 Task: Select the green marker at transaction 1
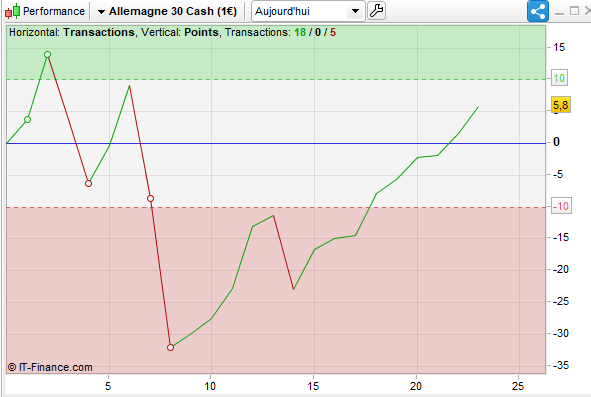pos(27,120)
